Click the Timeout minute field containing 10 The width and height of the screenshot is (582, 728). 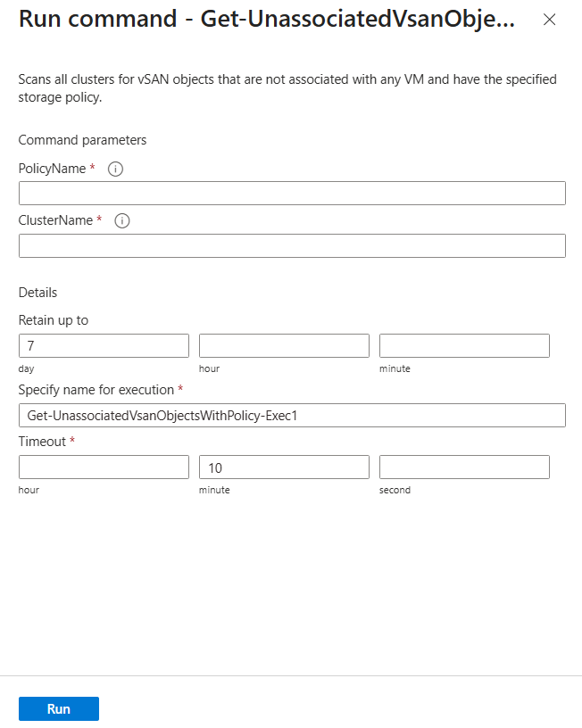click(x=284, y=467)
